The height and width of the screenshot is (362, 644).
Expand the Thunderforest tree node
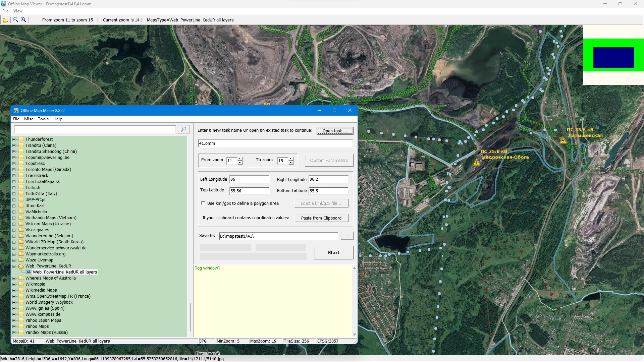(14, 139)
